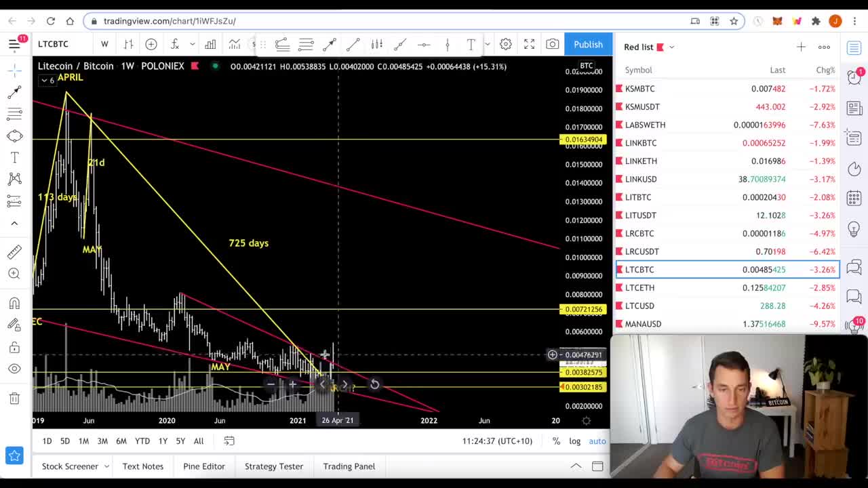Open financials bar chart icon

point(210,44)
